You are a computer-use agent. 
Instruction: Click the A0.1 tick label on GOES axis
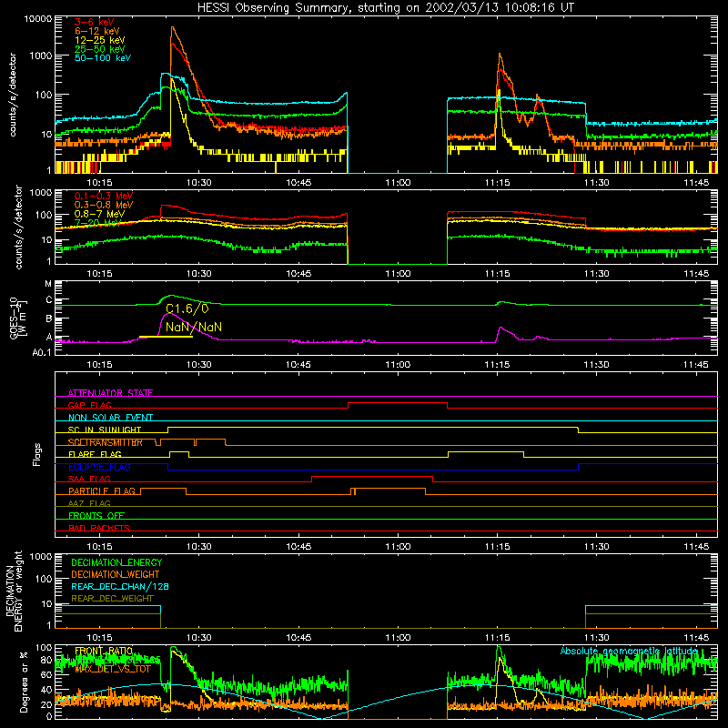point(42,352)
